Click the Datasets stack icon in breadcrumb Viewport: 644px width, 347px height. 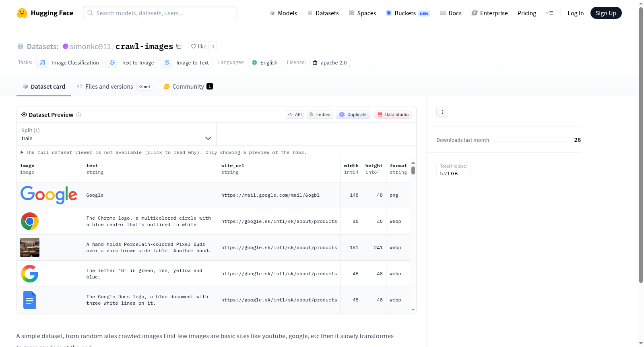pyautogui.click(x=21, y=47)
